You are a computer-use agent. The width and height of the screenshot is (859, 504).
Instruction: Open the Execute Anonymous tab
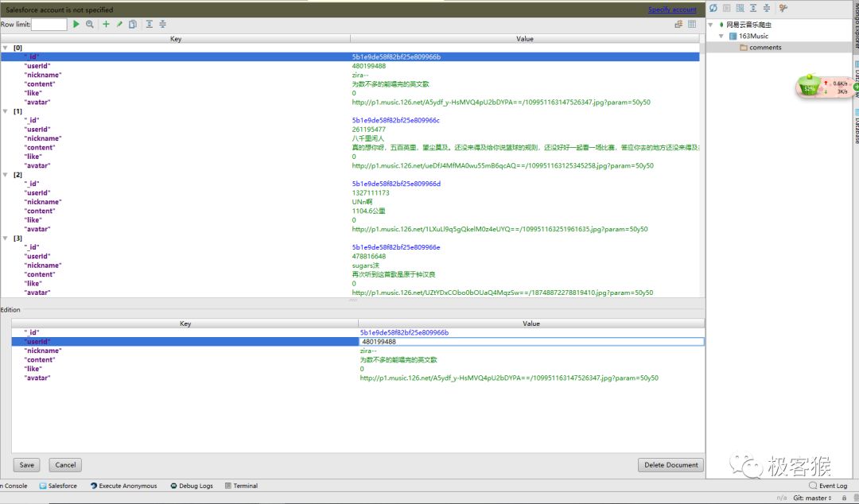point(124,486)
